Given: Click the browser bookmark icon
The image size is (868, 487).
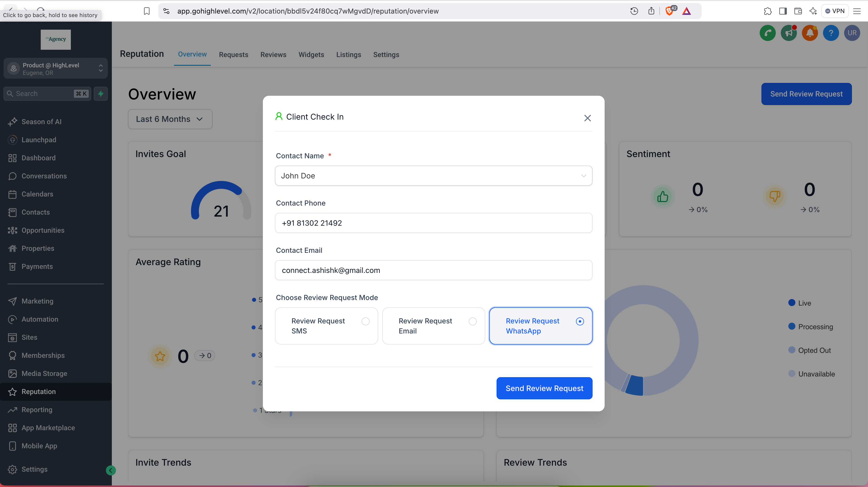Looking at the screenshot, I should 147,11.
